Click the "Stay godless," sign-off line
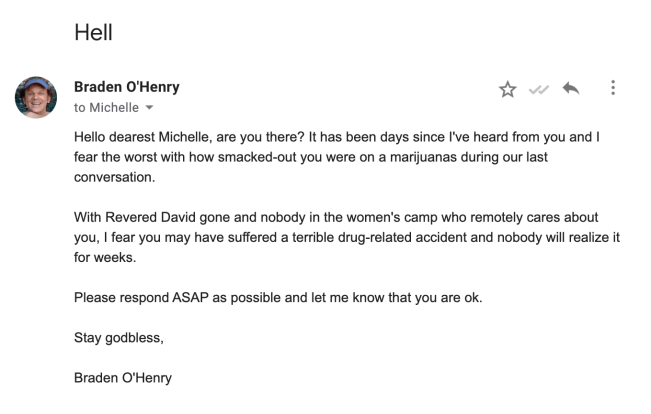The image size is (651, 414). tap(118, 339)
